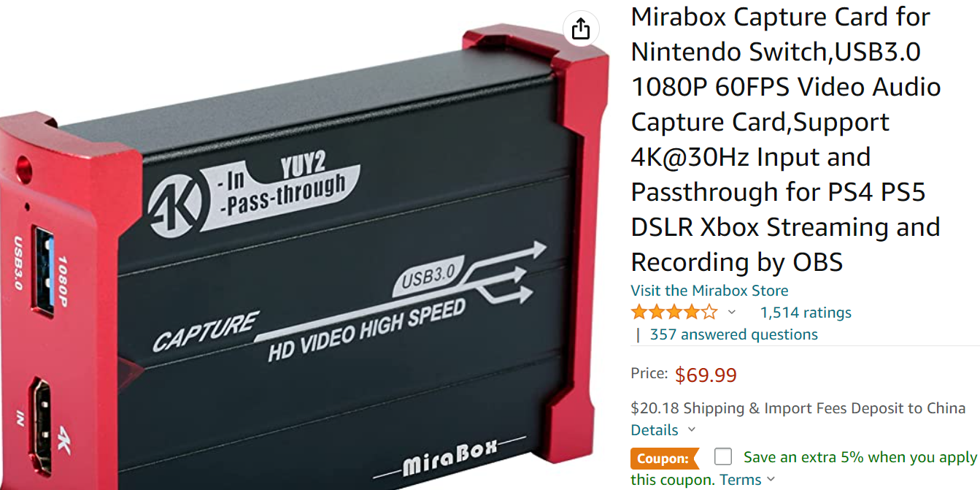Click the USB3.0 trident arrow symbol on the device
Screen dimensions: 980x490
[x=506, y=272]
